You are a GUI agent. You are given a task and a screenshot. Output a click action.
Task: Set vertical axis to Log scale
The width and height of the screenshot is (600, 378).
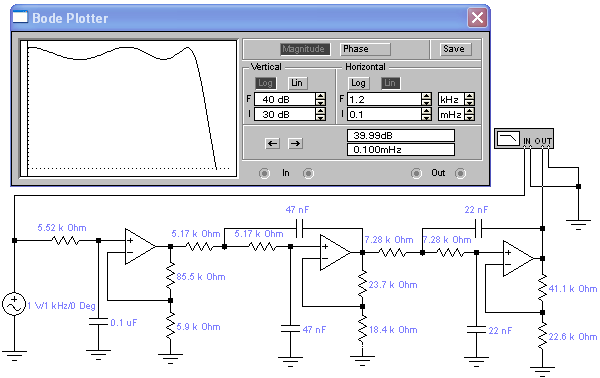coord(265,83)
